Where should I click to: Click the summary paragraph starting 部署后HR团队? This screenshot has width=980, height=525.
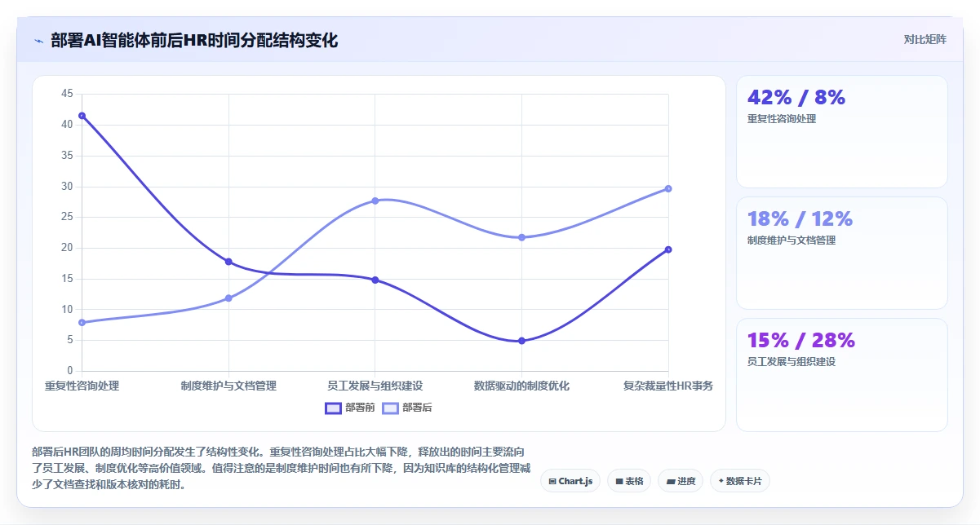coord(282,468)
